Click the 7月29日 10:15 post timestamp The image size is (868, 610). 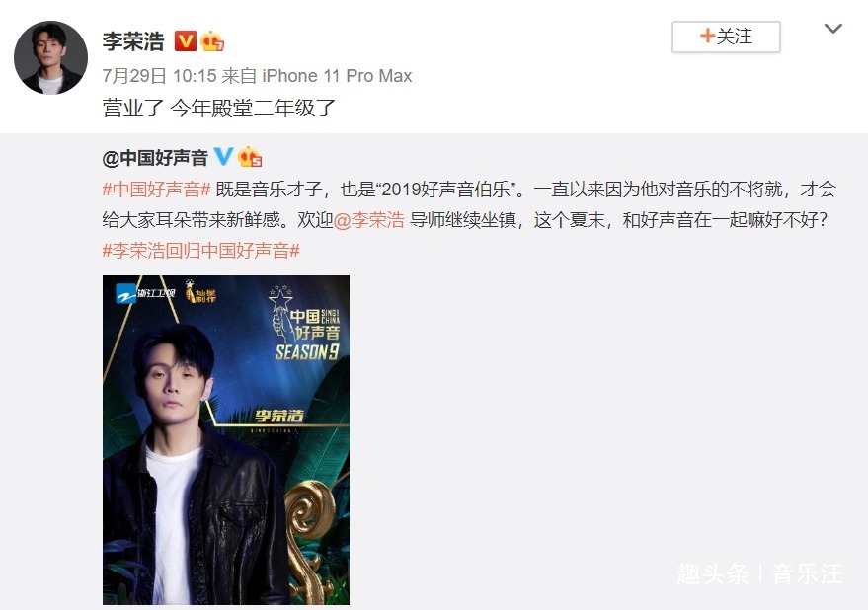[159, 76]
